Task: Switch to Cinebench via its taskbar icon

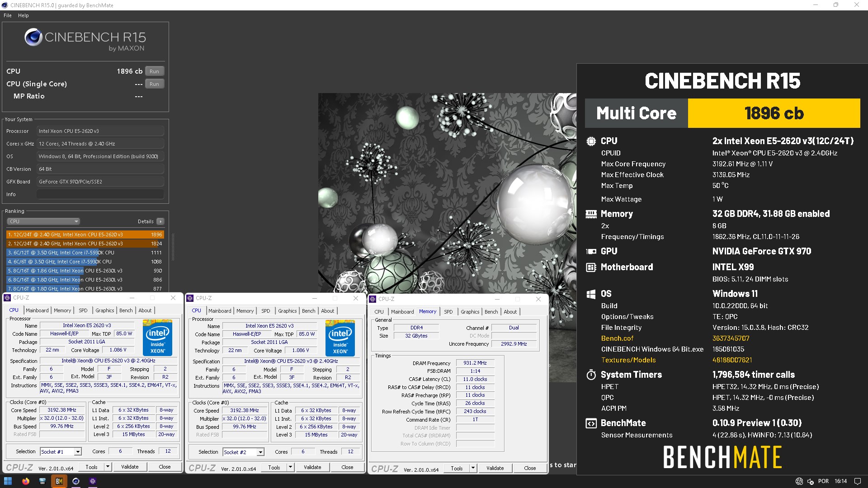Action: (x=76, y=481)
